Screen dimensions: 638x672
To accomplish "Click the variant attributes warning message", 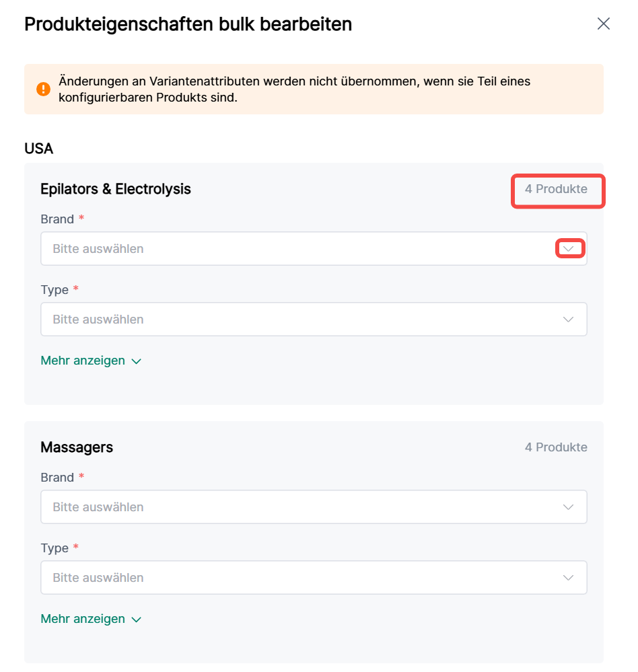I will pos(295,89).
